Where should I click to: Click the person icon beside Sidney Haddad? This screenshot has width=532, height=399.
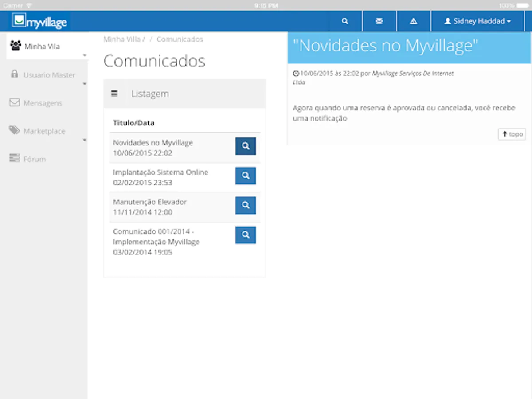point(447,21)
